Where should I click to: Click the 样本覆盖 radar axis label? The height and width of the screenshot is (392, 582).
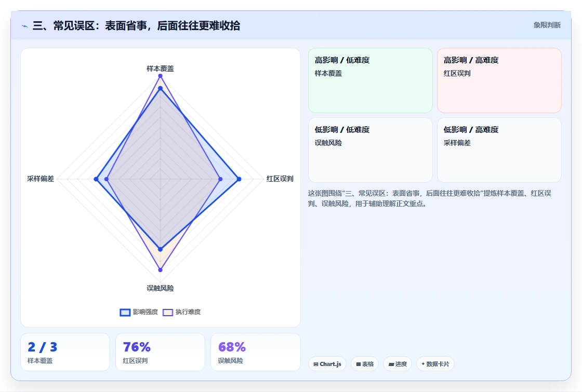[x=161, y=69]
